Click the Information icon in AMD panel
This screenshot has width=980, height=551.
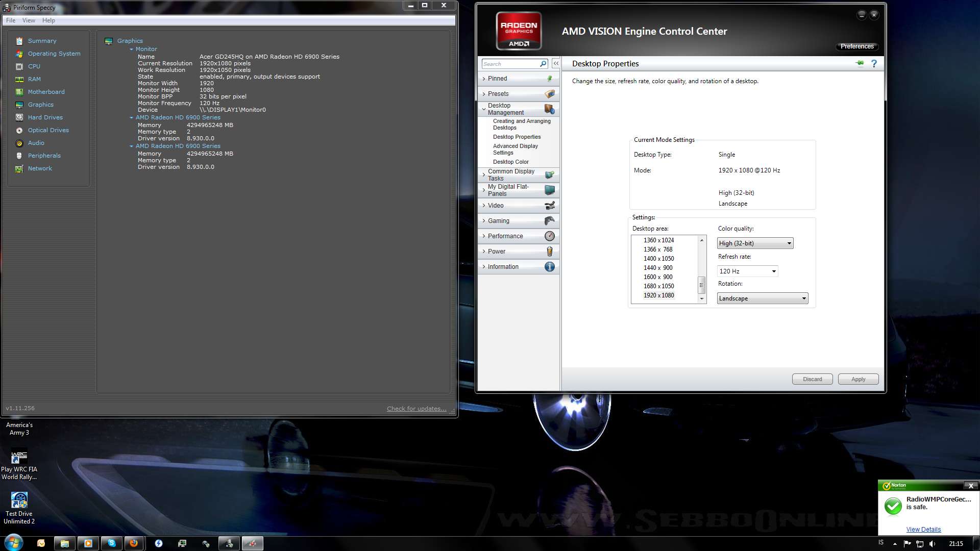coord(549,267)
